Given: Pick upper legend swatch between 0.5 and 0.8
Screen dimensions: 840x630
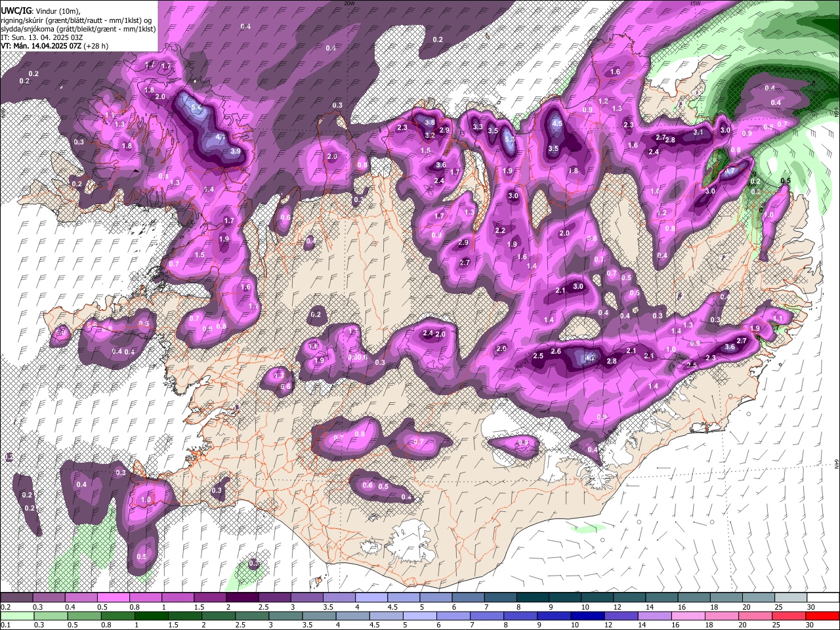Looking at the screenshot, I should (112, 598).
